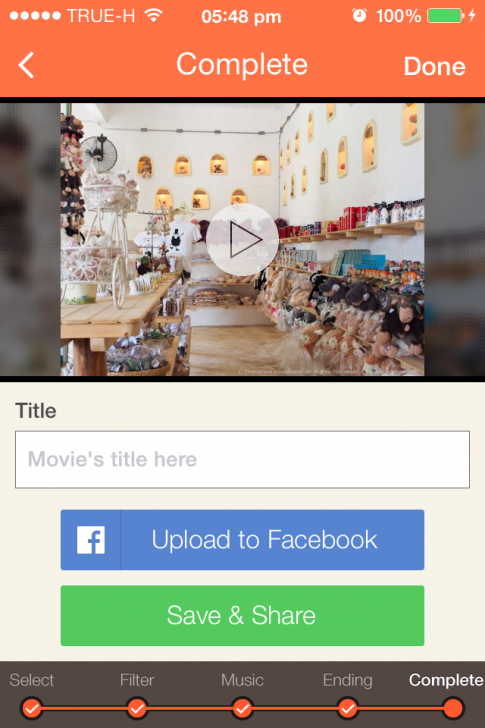Go to the Ending step label

[x=348, y=681]
